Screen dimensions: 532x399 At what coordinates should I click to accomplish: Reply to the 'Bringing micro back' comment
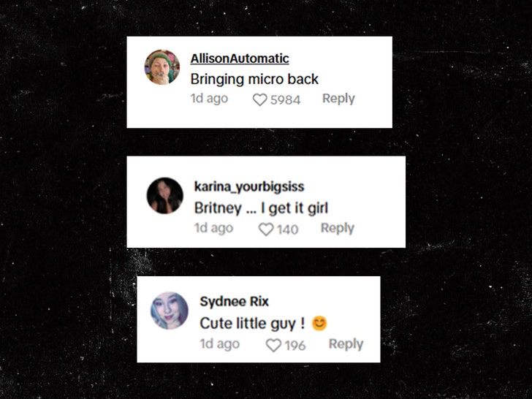[338, 99]
